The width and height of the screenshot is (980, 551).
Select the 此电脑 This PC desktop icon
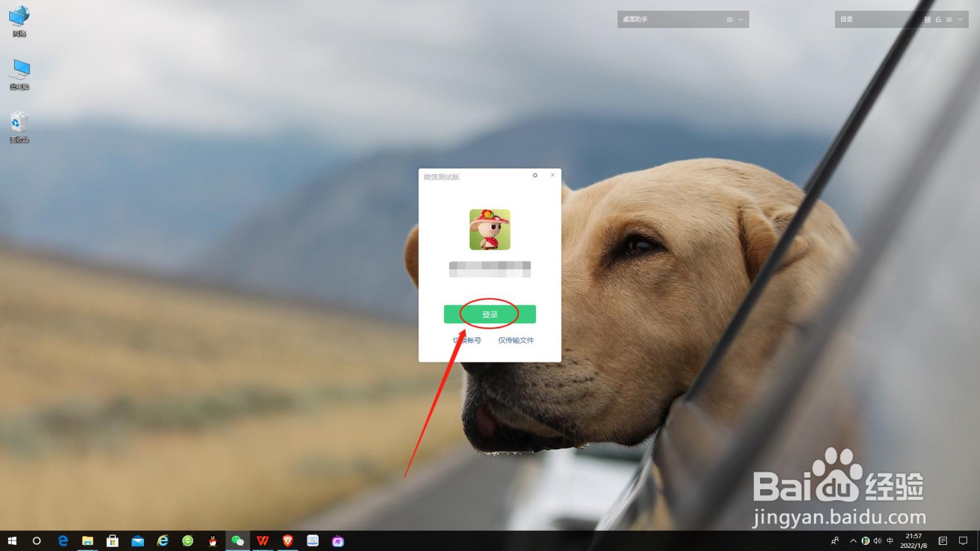click(20, 75)
